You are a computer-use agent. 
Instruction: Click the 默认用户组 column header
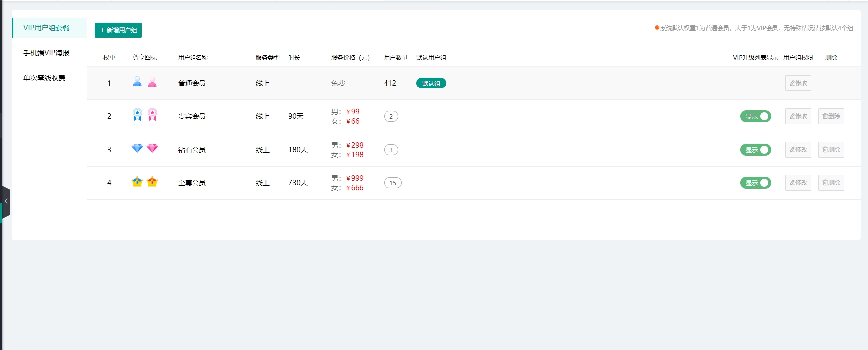pyautogui.click(x=431, y=58)
